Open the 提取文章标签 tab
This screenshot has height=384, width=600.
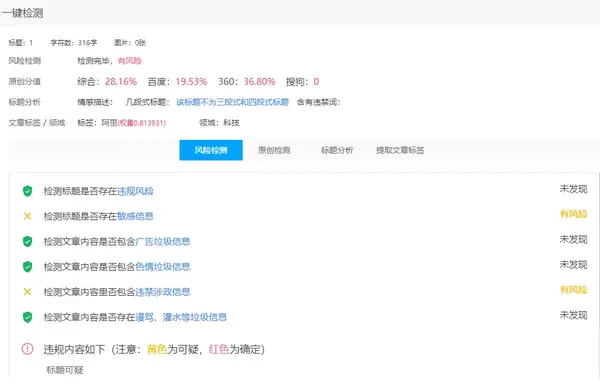click(x=400, y=150)
